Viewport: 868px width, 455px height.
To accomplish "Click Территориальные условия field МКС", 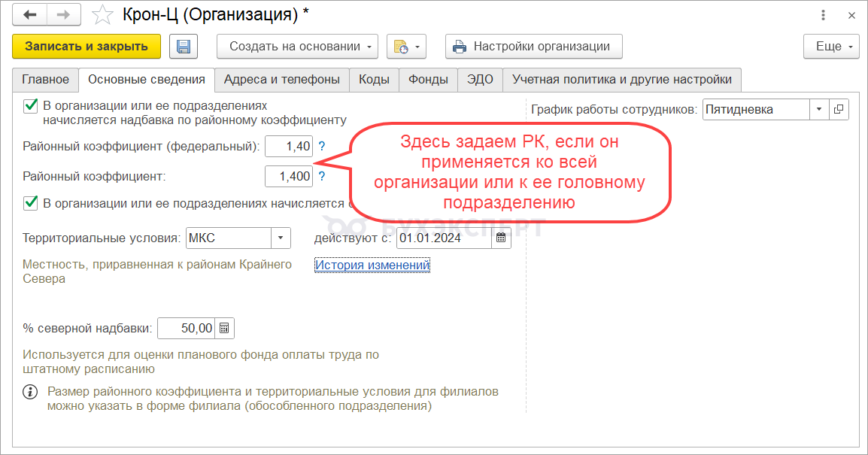I will coord(229,238).
